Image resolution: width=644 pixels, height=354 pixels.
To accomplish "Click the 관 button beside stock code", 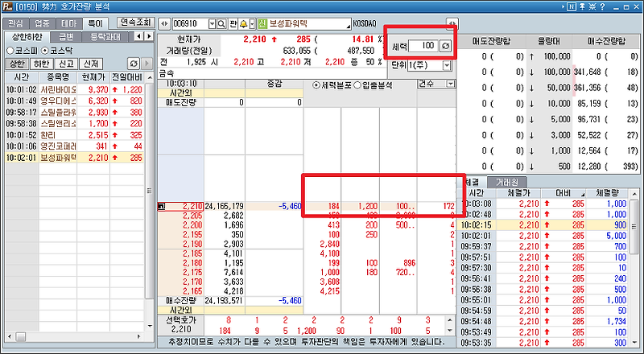I will click(x=233, y=24).
